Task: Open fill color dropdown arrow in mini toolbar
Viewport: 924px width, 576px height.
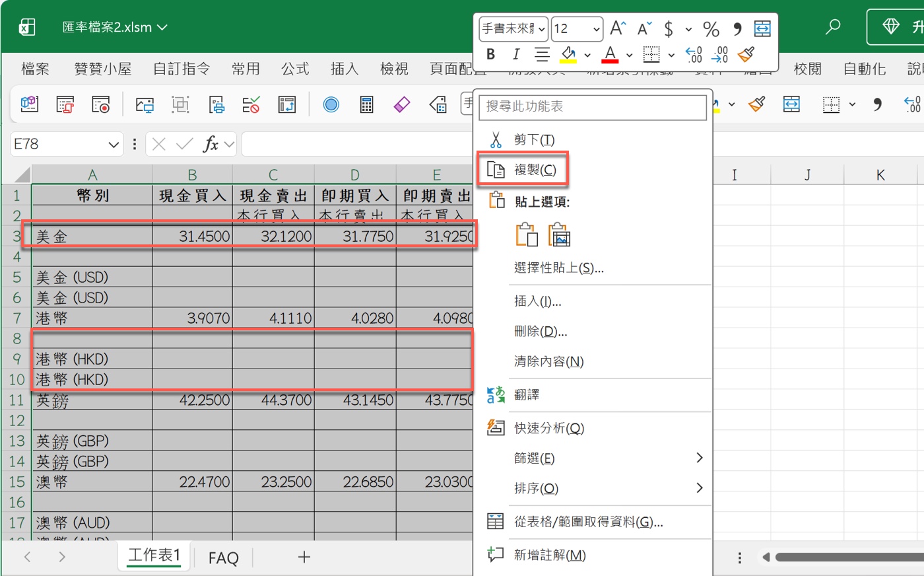Action: tap(587, 55)
